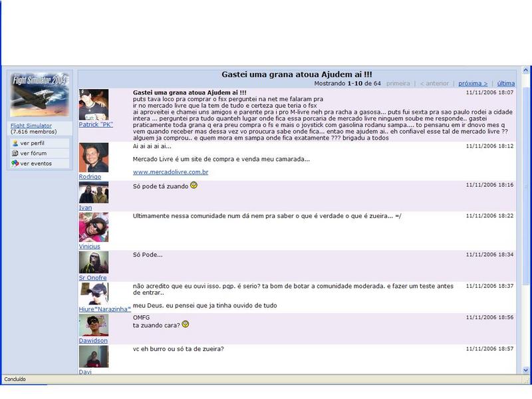The height and width of the screenshot is (399, 532).
Task: Click the timestamp 11/11/2006 18:07
Action: click(489, 92)
